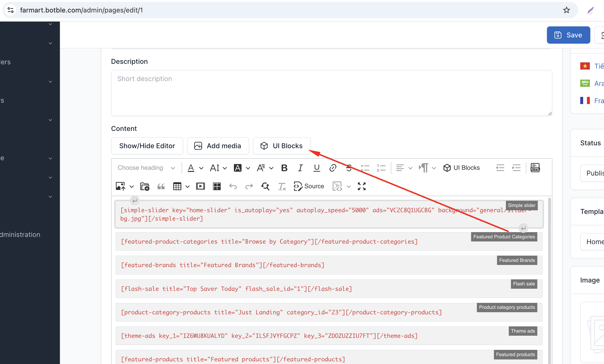Image resolution: width=604 pixels, height=364 pixels.
Task: Toggle bold formatting in editor toolbar
Action: coord(284,168)
